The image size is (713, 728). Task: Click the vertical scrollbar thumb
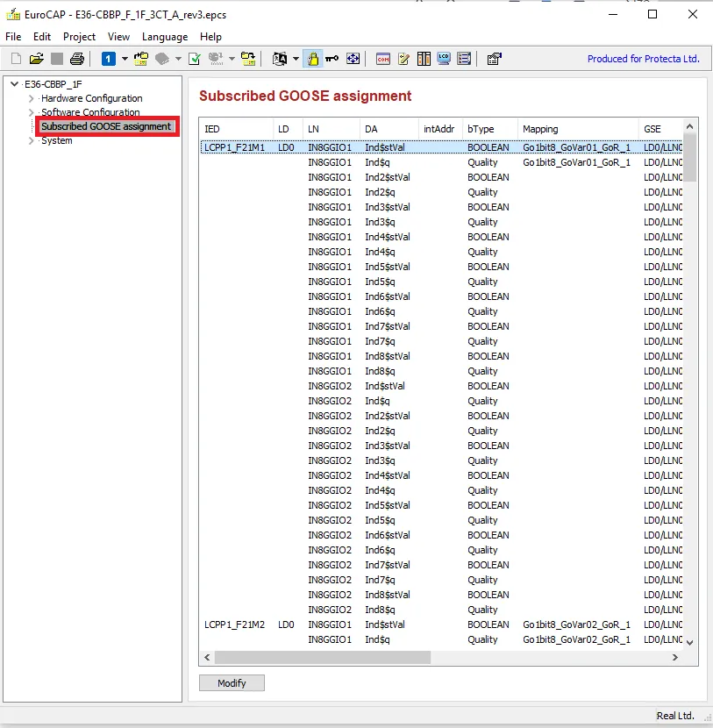coord(690,157)
